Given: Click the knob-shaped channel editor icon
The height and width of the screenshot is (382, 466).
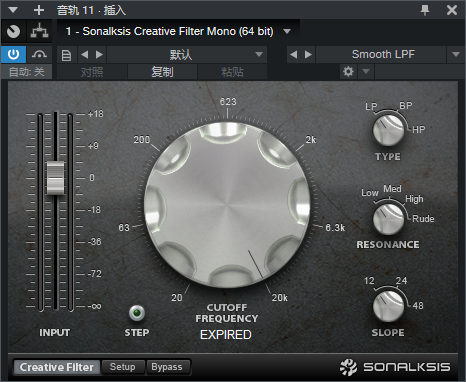Looking at the screenshot, I should click(13, 31).
